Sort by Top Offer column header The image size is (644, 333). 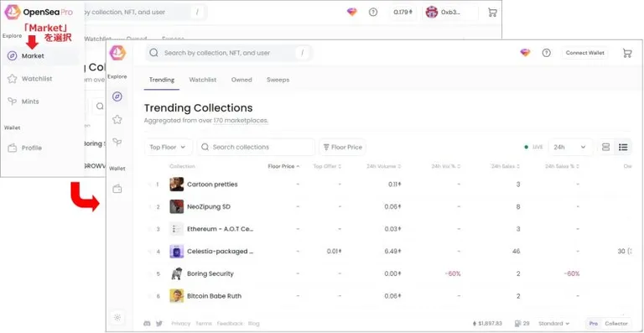[x=327, y=166]
